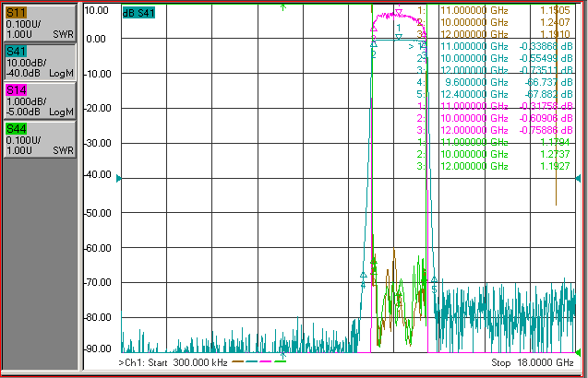Click the 0.00 Y-axis scale label

(x=96, y=39)
